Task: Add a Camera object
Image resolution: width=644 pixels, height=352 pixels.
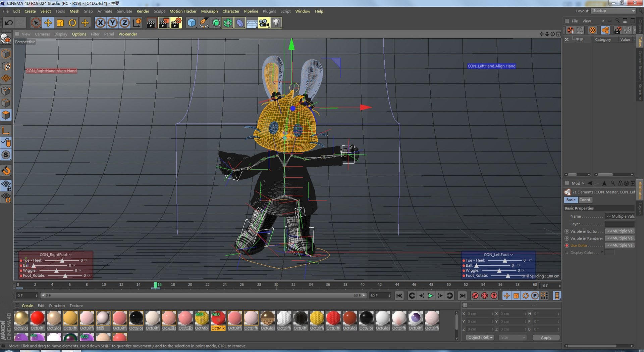Action: tap(264, 23)
